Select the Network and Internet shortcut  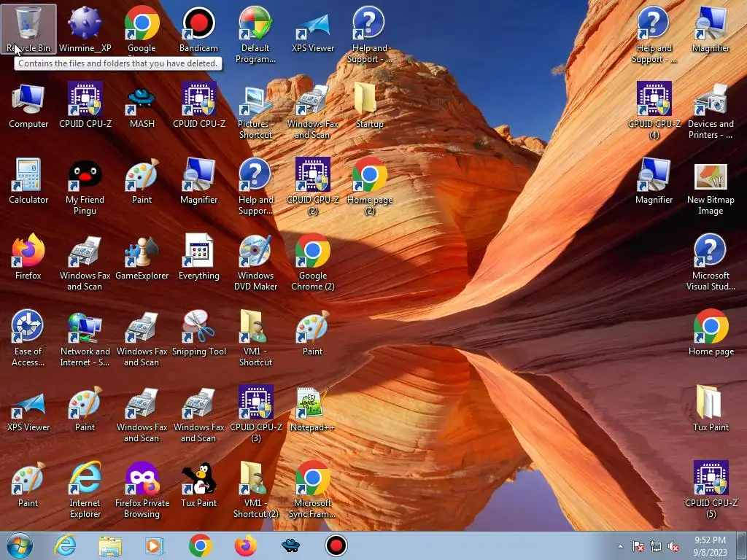click(85, 338)
